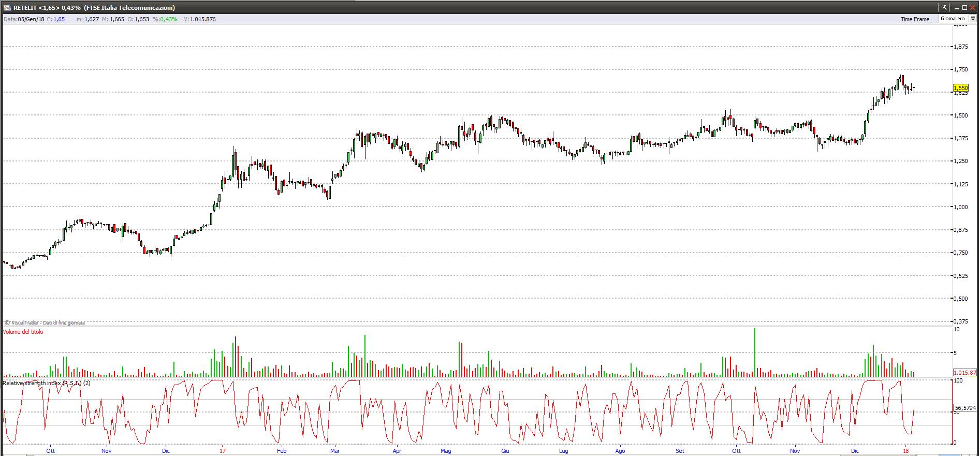The height and width of the screenshot is (456, 980).
Task: Click the 'Time Frame' label
Action: pos(915,19)
